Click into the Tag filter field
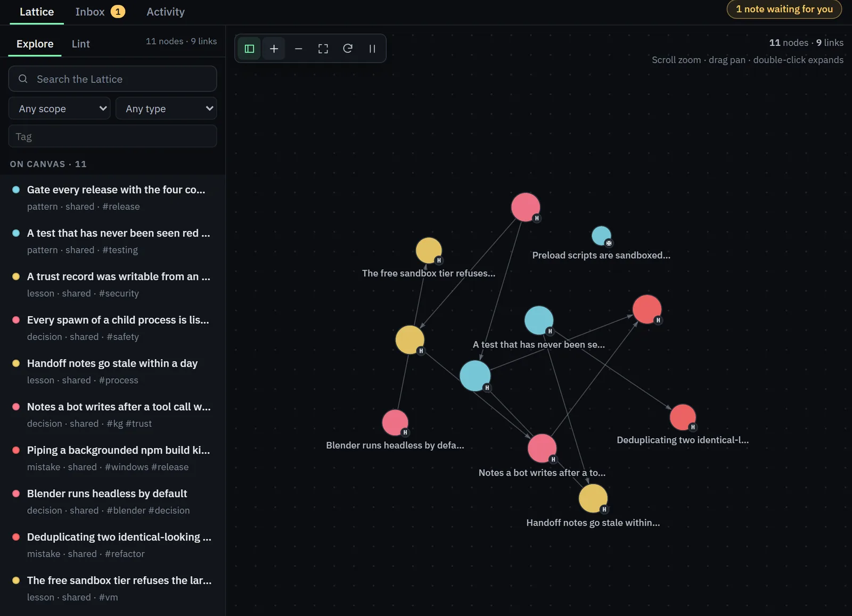This screenshot has width=852, height=616. [x=112, y=136]
